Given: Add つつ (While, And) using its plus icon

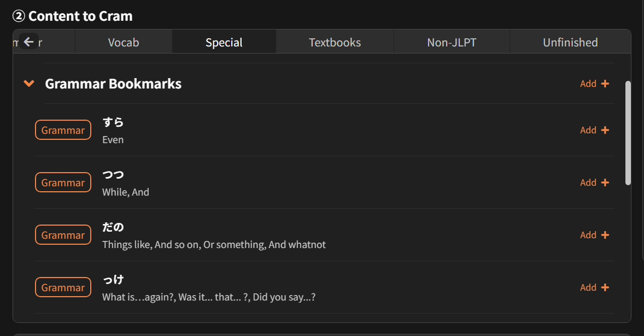Looking at the screenshot, I should 605,182.
